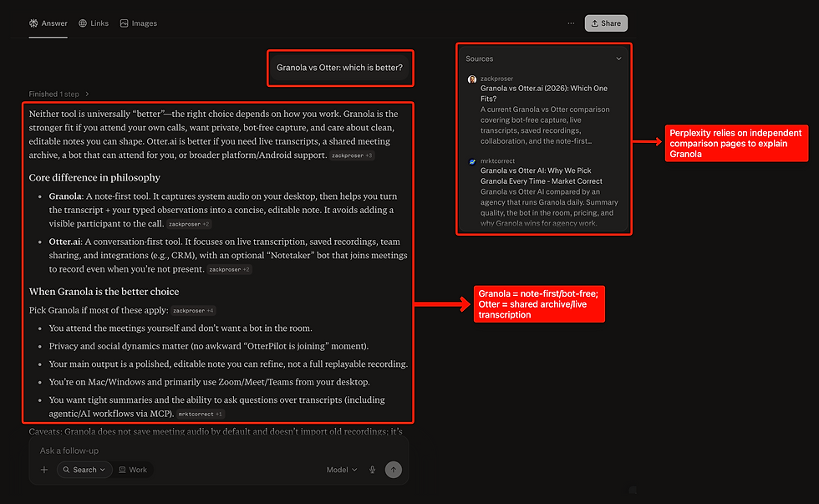Image resolution: width=819 pixels, height=504 pixels.
Task: Open the Market Correct Granola article link
Action: pos(542,176)
